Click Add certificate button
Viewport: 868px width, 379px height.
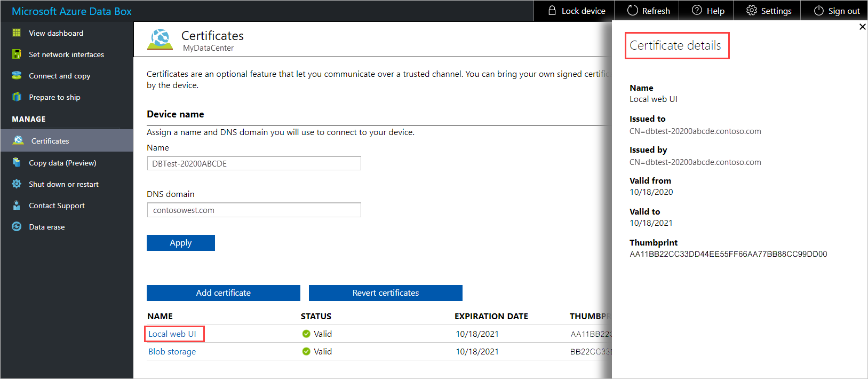tap(224, 293)
